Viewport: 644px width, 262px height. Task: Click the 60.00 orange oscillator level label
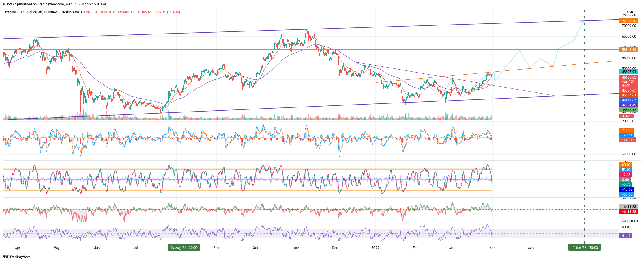[626, 165]
